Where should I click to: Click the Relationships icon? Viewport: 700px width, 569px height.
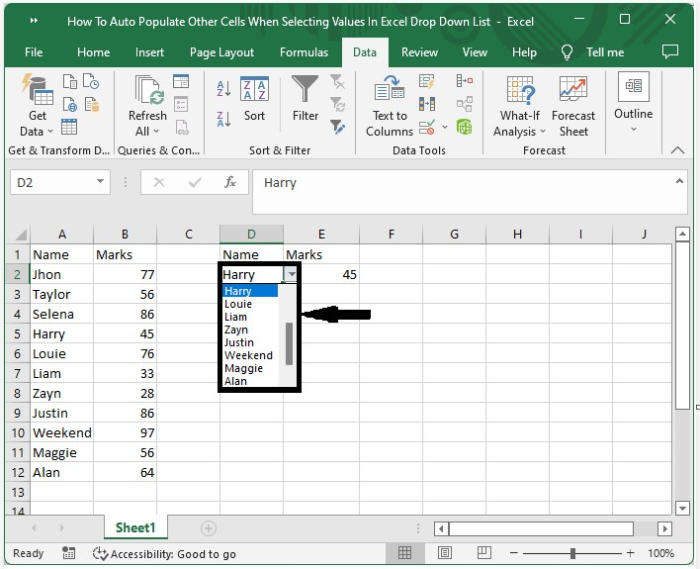click(x=464, y=104)
